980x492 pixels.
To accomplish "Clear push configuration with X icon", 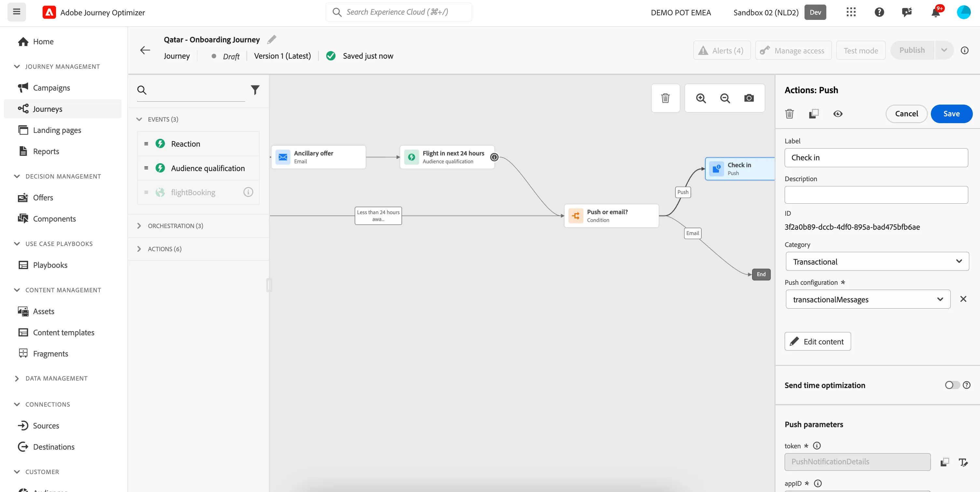I will click(963, 299).
